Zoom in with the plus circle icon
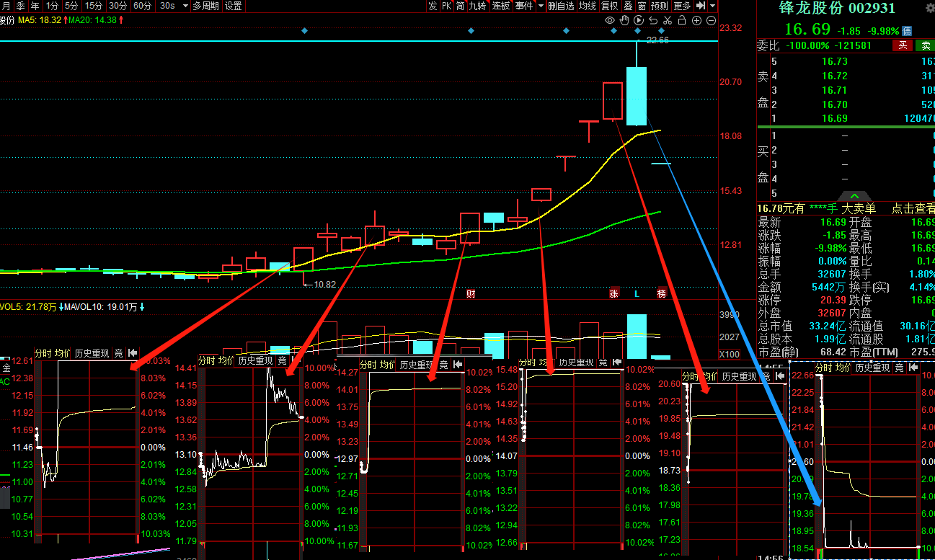Viewport: 935px width, 560px height. click(x=696, y=20)
